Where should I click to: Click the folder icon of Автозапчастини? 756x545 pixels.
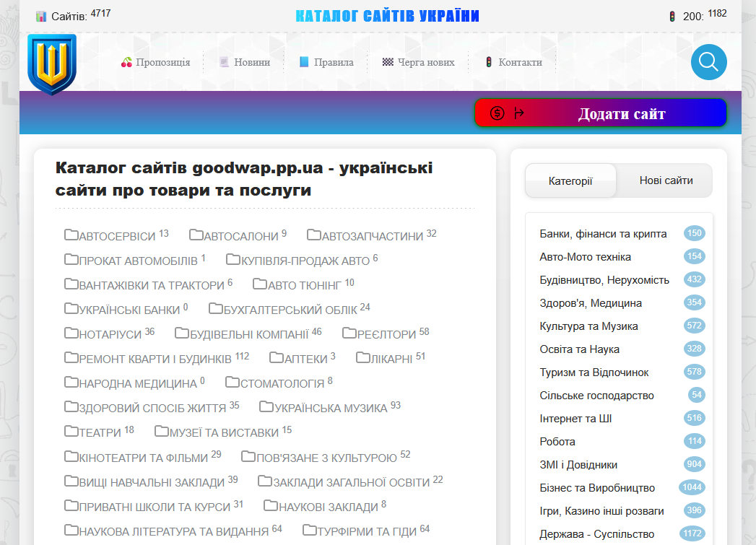(x=314, y=235)
